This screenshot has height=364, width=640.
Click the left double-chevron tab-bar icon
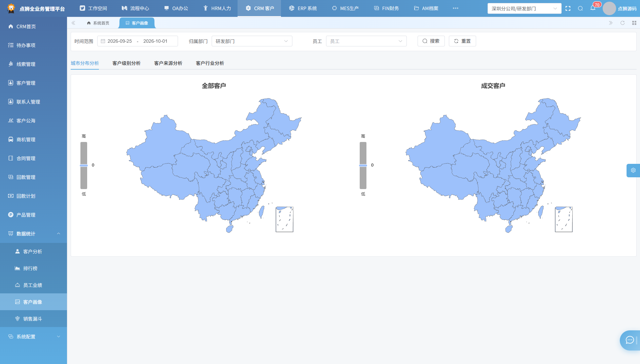(x=73, y=23)
